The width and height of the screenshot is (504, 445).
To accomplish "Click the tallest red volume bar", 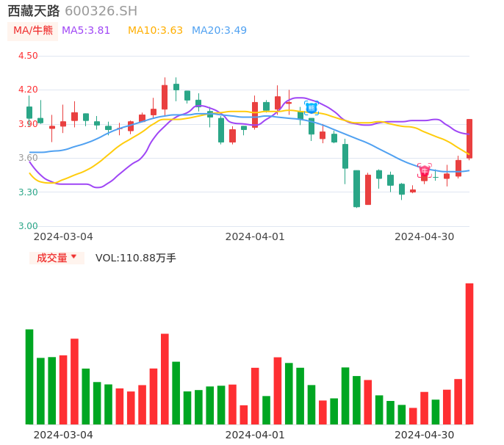I will 469,353.
